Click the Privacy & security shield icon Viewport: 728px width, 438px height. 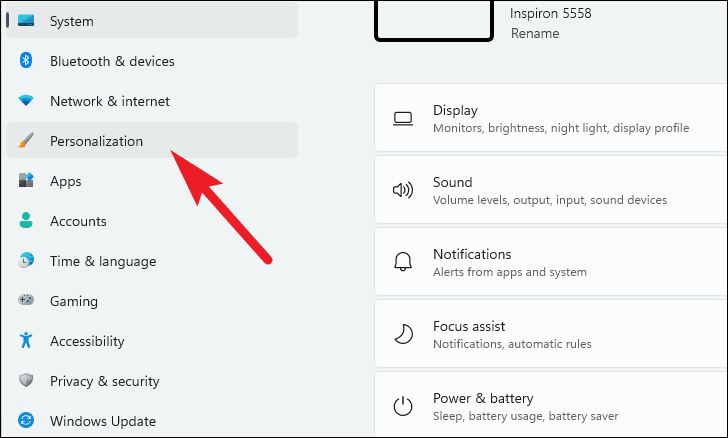click(x=27, y=381)
